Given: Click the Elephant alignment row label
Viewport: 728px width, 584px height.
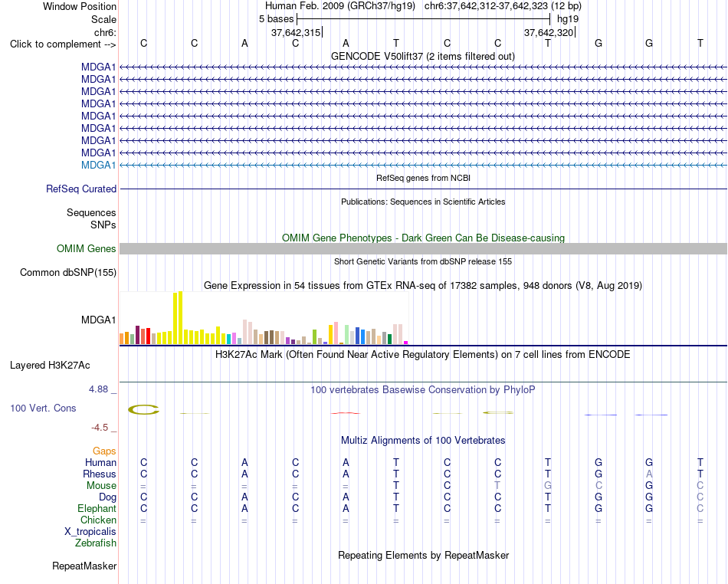Looking at the screenshot, I should 97,509.
